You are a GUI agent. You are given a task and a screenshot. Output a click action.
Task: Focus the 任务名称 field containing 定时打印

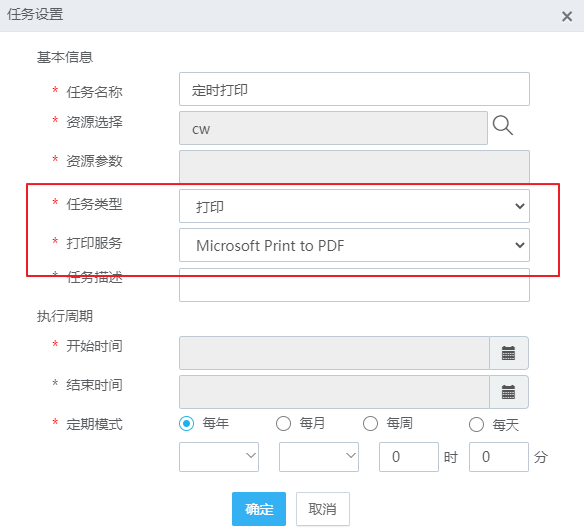[354, 89]
